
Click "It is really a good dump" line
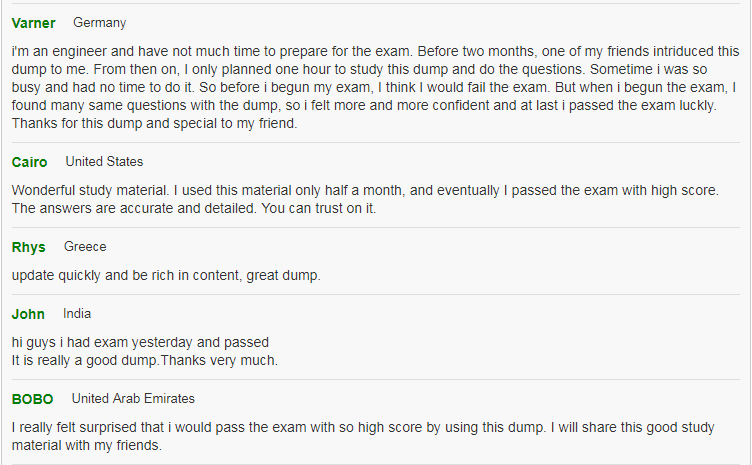145,360
